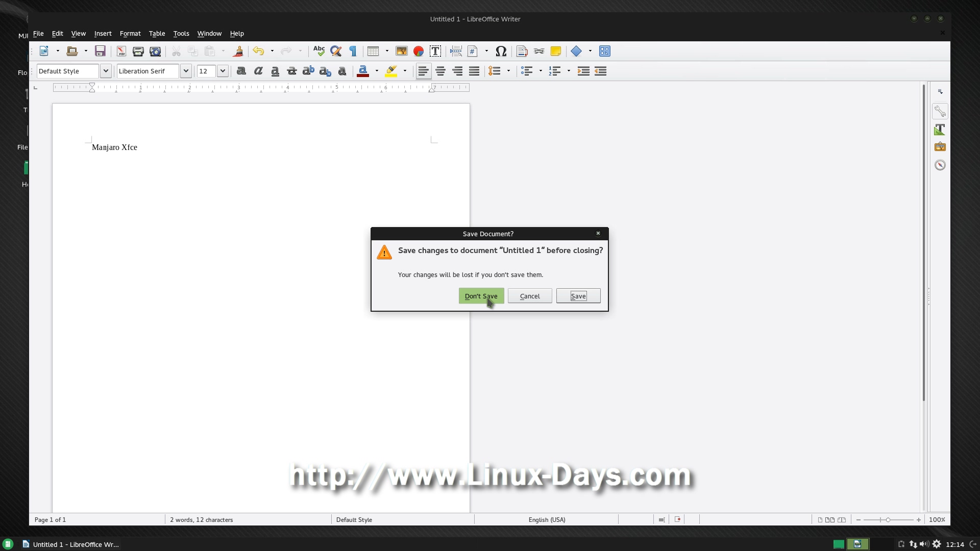Click the Print icon
Screen dimensions: 980x551
click(138, 51)
